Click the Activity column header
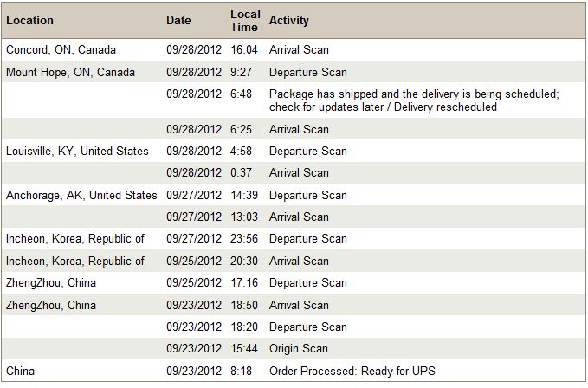588x388 pixels. coord(288,20)
